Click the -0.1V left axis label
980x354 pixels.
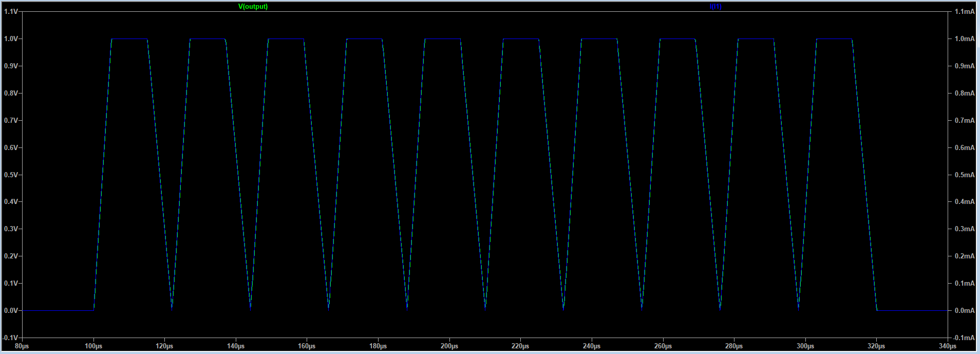coord(10,338)
